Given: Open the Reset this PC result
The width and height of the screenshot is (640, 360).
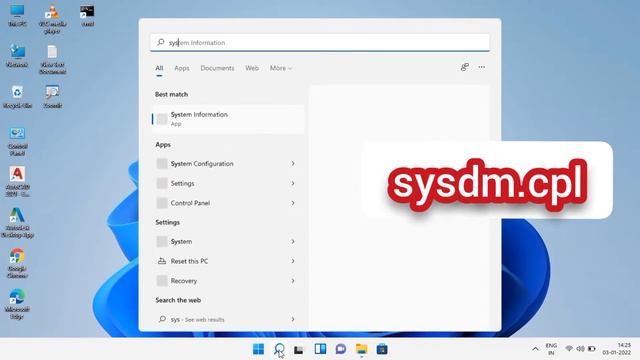Looking at the screenshot, I should click(220, 261).
